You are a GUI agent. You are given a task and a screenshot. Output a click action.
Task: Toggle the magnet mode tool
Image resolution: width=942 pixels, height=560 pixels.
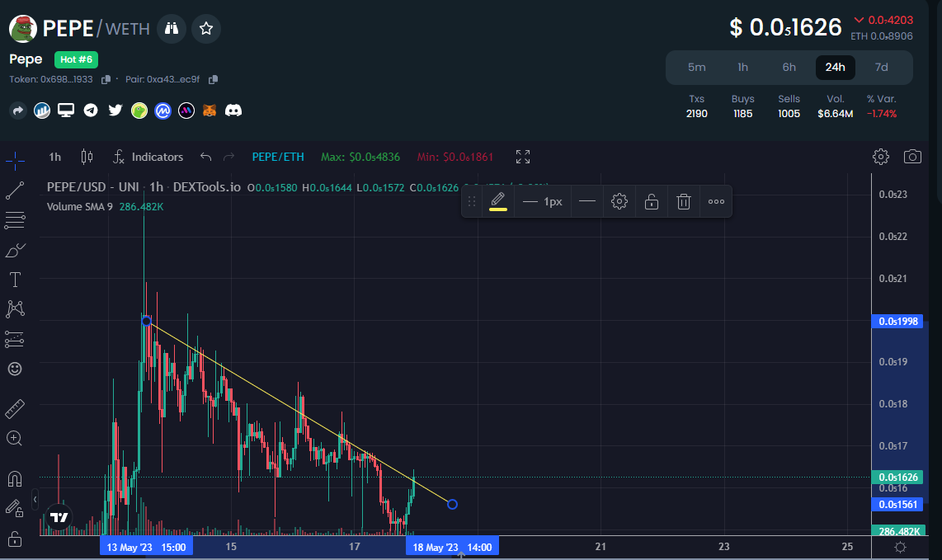click(x=15, y=478)
